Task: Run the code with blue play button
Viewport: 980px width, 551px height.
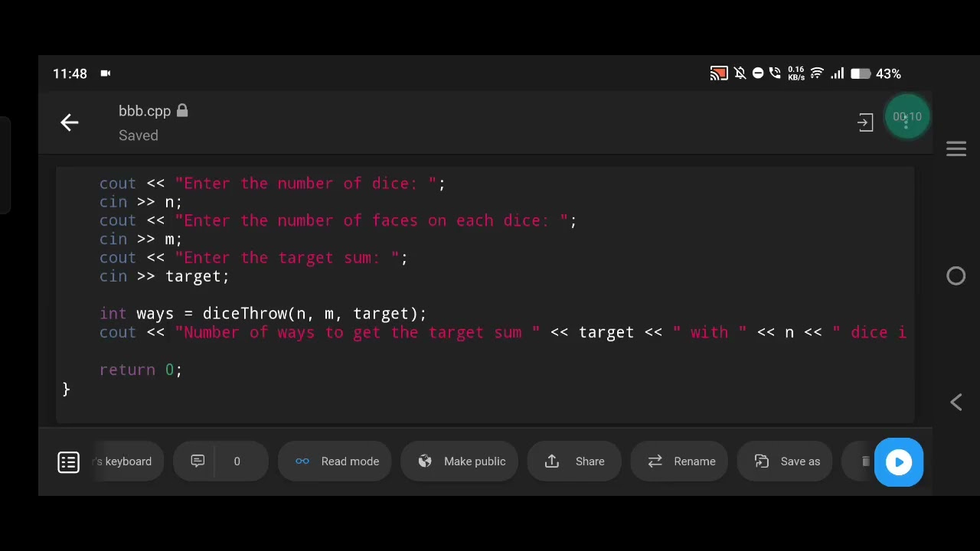Action: point(899,462)
